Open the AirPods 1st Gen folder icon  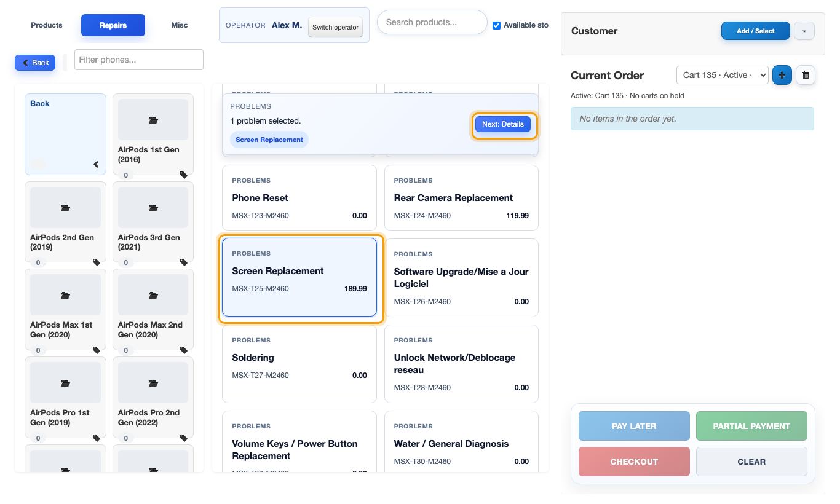[x=153, y=120]
